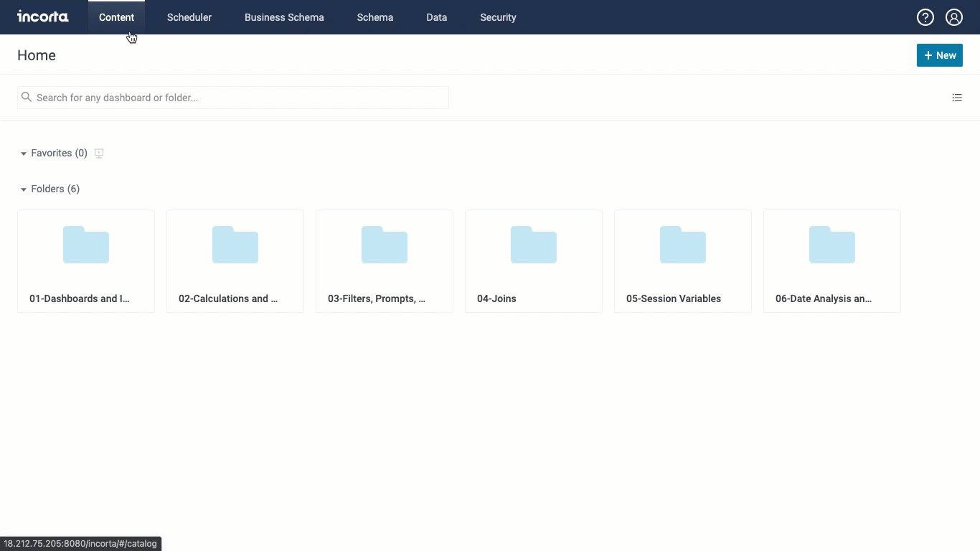Click the 06-Date Analysis an... folder name
The width and height of the screenshot is (980, 551).
pyautogui.click(x=824, y=298)
